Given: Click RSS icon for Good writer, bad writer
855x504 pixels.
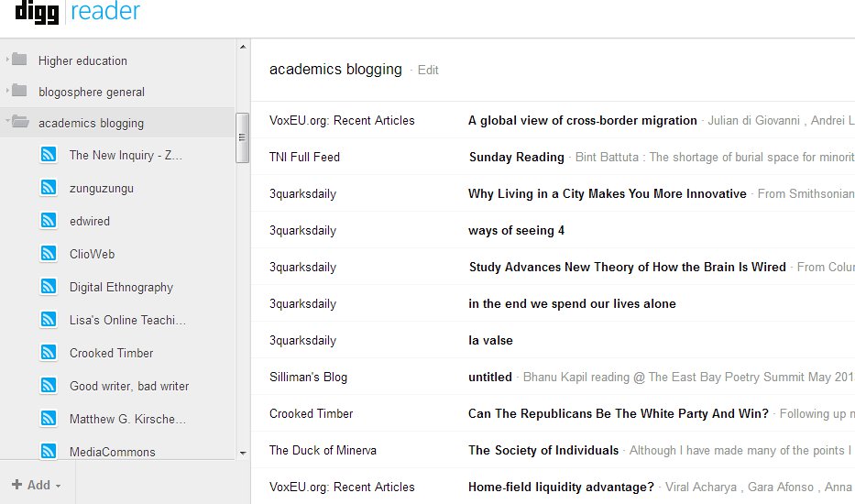Looking at the screenshot, I should click(x=49, y=385).
